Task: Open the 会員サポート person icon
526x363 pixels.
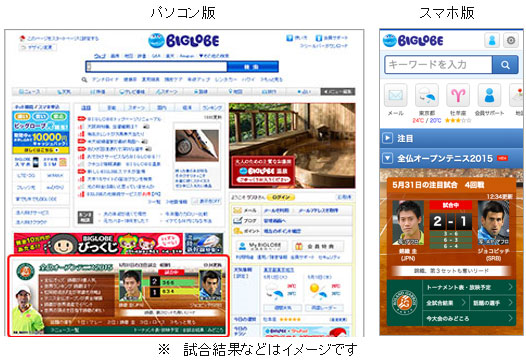Action: (489, 96)
